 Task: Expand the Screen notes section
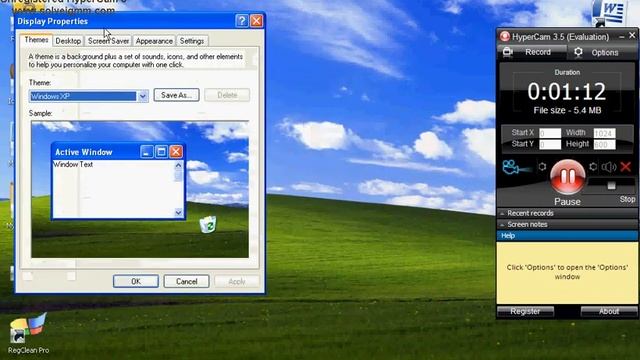click(567, 224)
